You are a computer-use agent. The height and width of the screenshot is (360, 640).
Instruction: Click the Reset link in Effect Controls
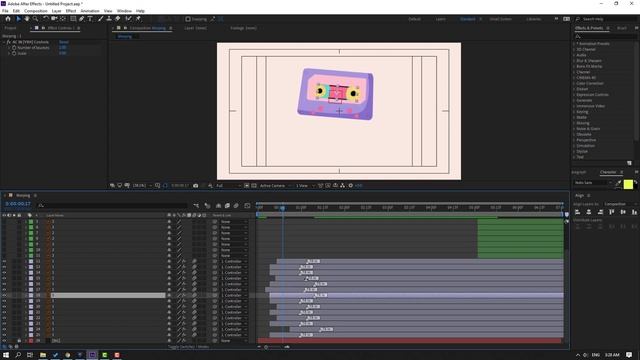point(64,42)
